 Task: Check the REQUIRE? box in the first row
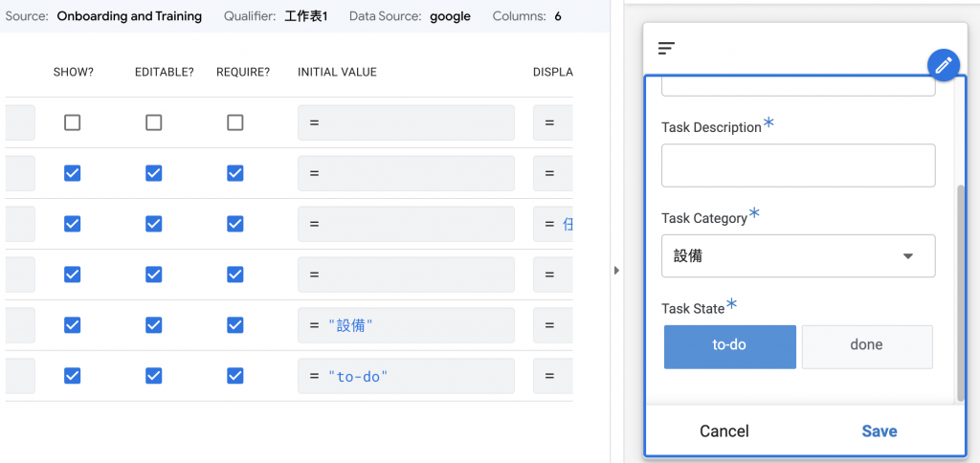(235, 122)
